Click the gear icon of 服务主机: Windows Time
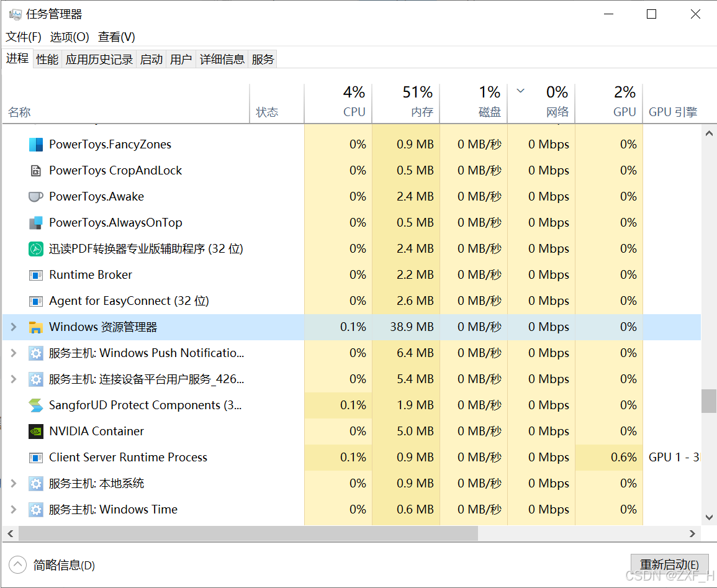717x588 pixels. point(35,509)
